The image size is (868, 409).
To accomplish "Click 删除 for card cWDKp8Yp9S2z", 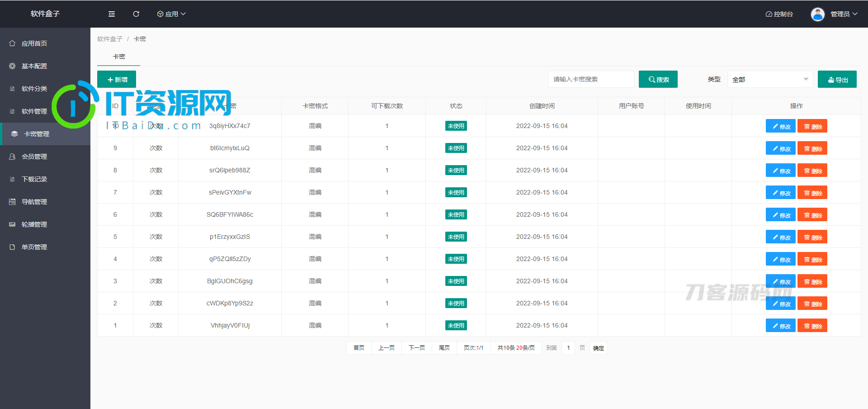I will (812, 304).
